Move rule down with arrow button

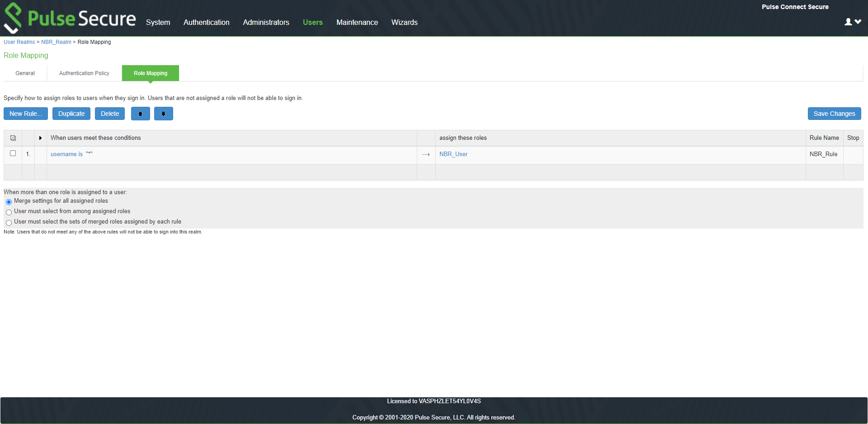(164, 114)
